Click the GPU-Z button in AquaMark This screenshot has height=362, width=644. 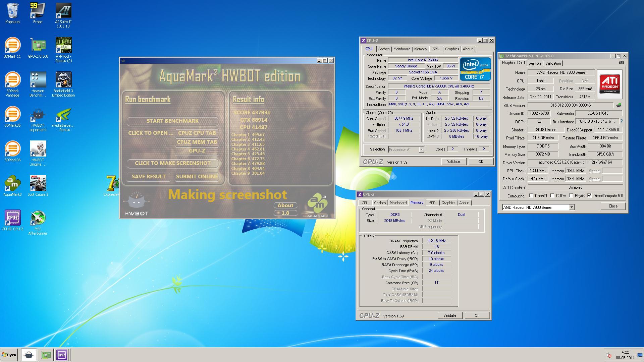tap(197, 151)
